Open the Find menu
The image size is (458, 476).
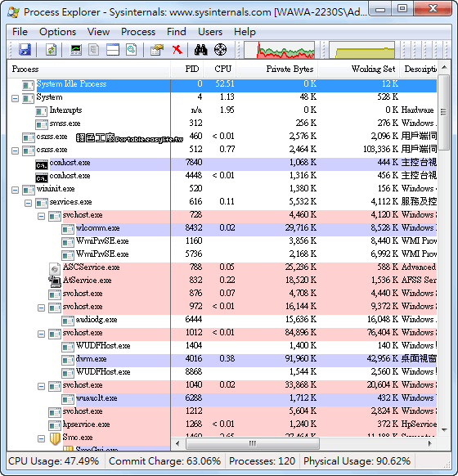177,32
